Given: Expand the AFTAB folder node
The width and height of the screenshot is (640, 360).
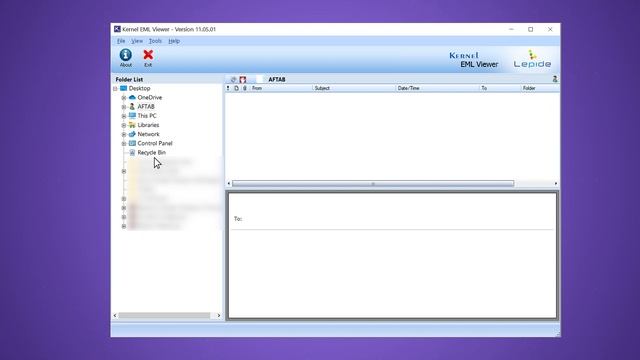Looking at the screenshot, I should coord(124,107).
